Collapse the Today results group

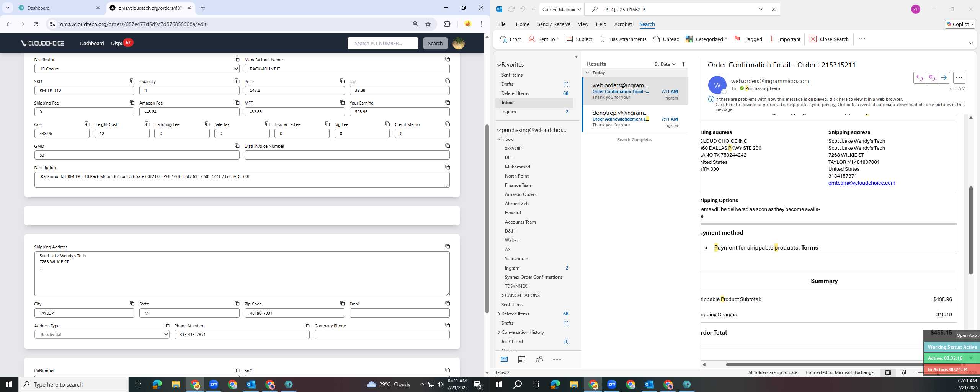click(x=588, y=73)
